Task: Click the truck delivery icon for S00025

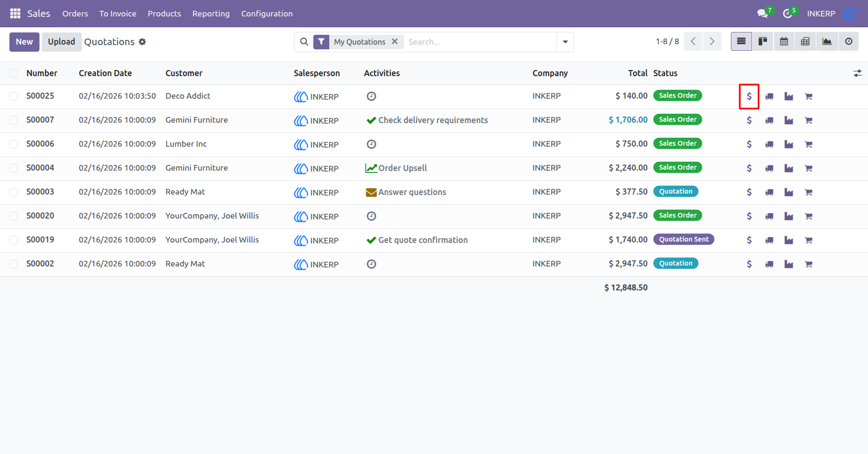Action: coord(769,96)
